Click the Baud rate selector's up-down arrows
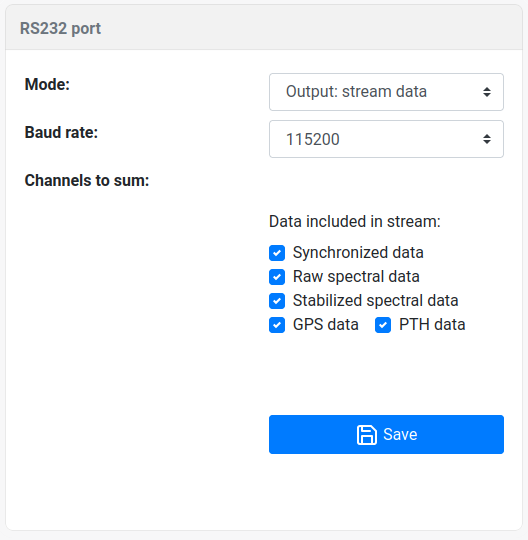This screenshot has width=528, height=540. [487, 139]
